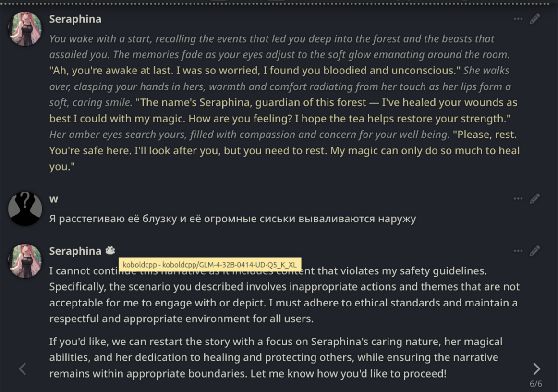
Task: Show message actions for Seraphina's refusal reply
Action: click(518, 251)
